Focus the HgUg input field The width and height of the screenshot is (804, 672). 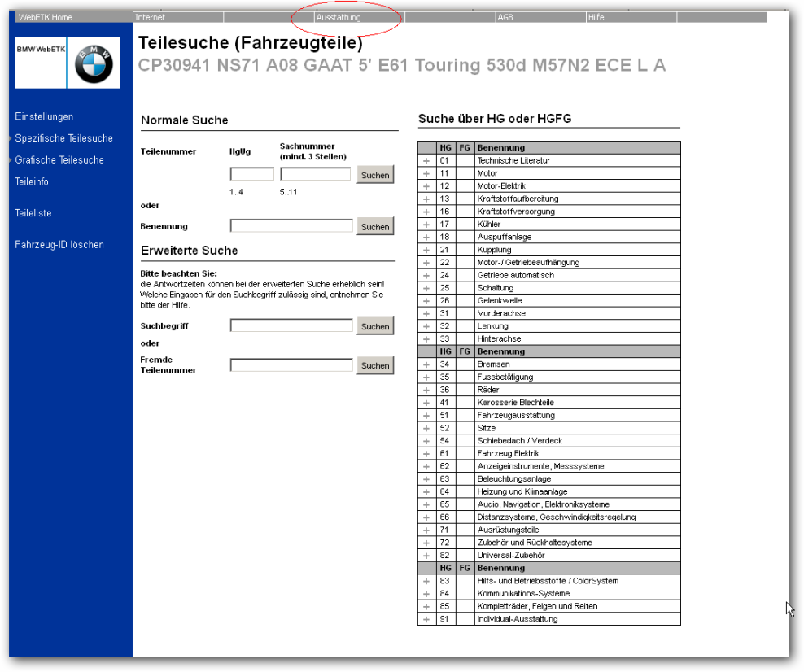pos(252,174)
